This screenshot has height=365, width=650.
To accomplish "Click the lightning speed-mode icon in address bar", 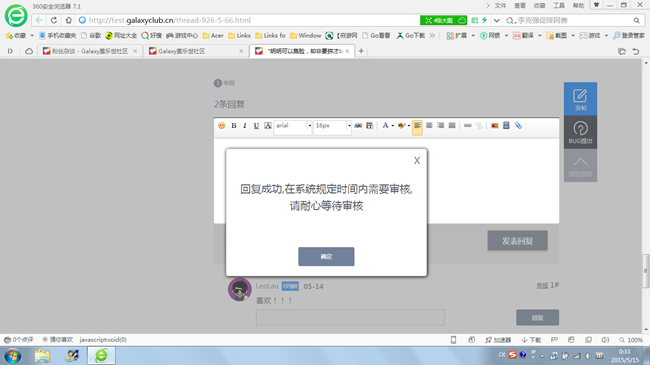I will pyautogui.click(x=484, y=20).
